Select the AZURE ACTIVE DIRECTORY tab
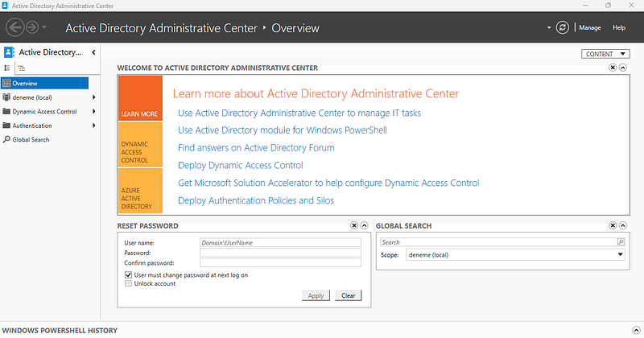 pyautogui.click(x=140, y=191)
